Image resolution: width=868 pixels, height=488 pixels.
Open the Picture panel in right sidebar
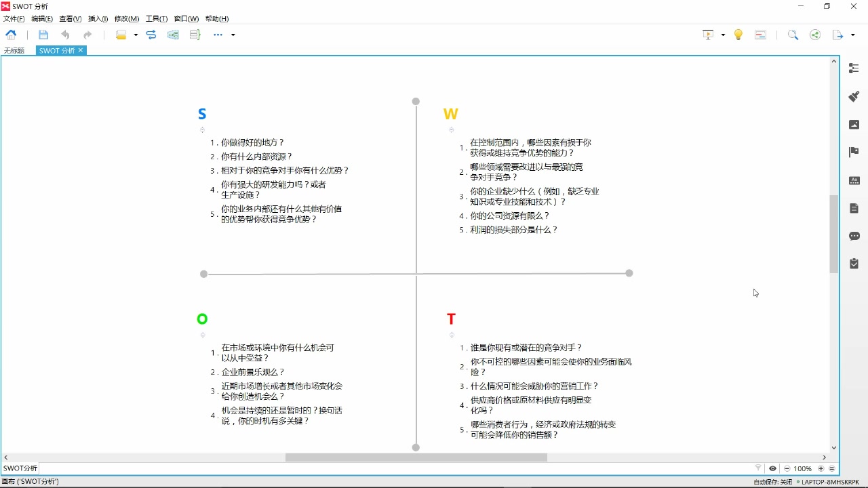(x=853, y=124)
